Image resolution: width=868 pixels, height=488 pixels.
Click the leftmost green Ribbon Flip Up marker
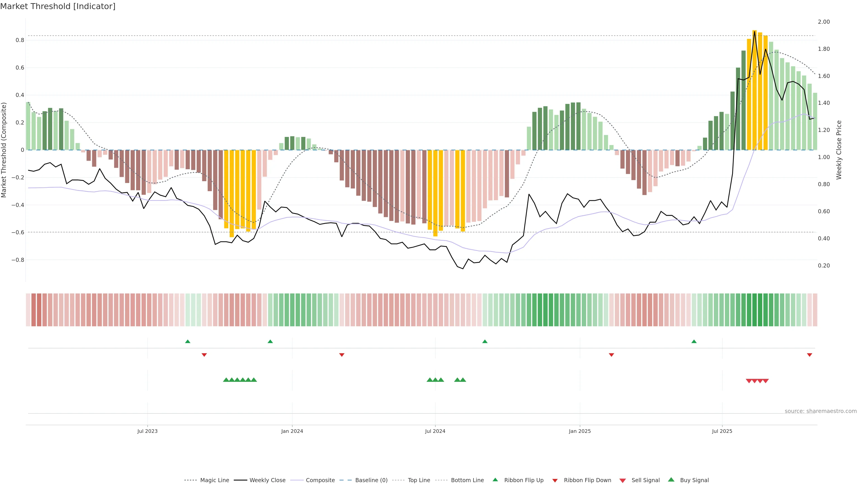pyautogui.click(x=188, y=342)
